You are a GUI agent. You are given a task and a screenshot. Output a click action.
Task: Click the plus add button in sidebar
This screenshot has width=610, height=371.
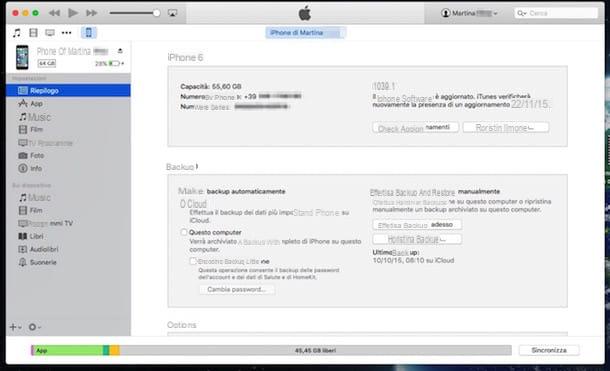point(15,327)
